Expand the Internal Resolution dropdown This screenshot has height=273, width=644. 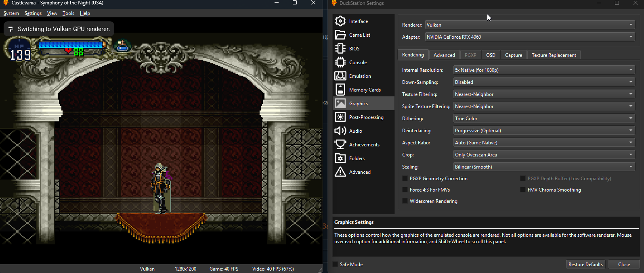coord(544,70)
